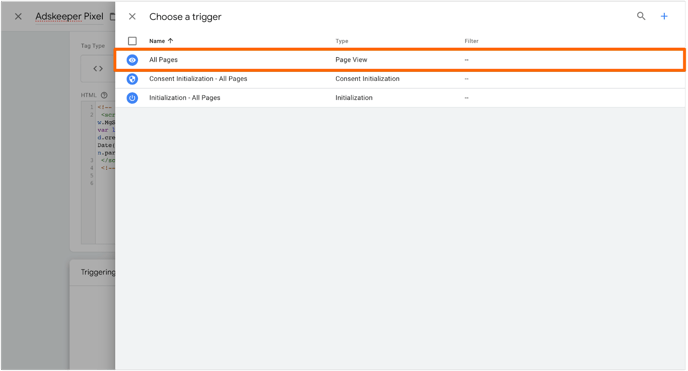Image resolution: width=688 pixels, height=371 pixels.
Task: Click the HTML help question mark icon
Action: 104,95
